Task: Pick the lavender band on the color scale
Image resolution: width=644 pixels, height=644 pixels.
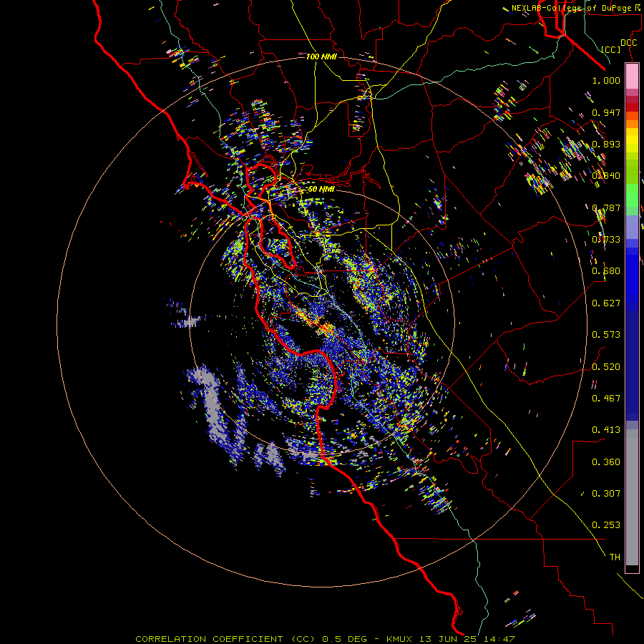Action: [x=632, y=228]
